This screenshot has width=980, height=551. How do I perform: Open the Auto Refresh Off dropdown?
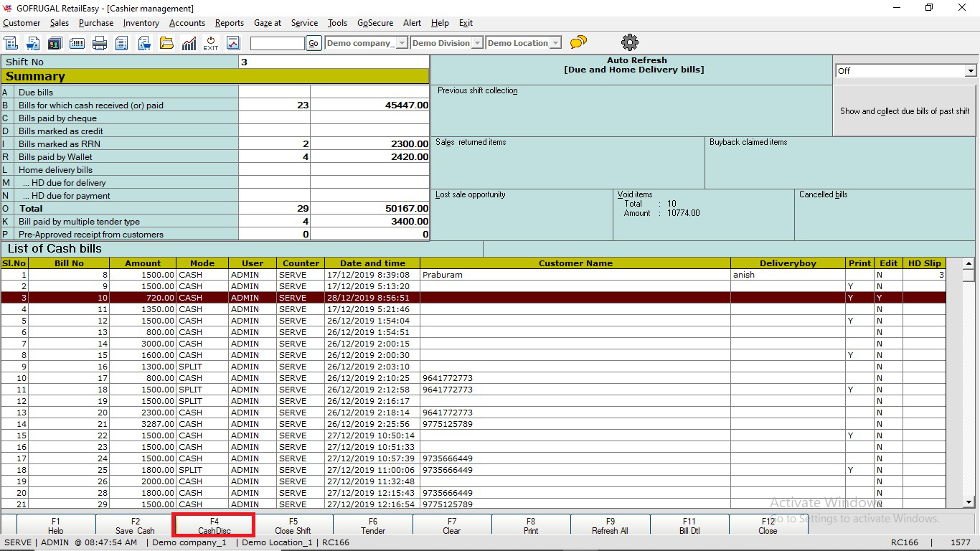pos(970,71)
